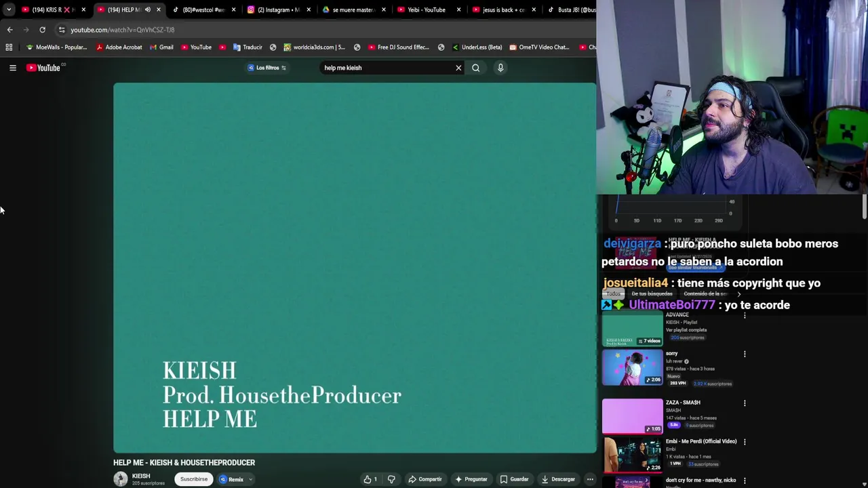The height and width of the screenshot is (488, 868).
Task: Open options menu for Embi - Me Perdi
Action: (x=745, y=442)
